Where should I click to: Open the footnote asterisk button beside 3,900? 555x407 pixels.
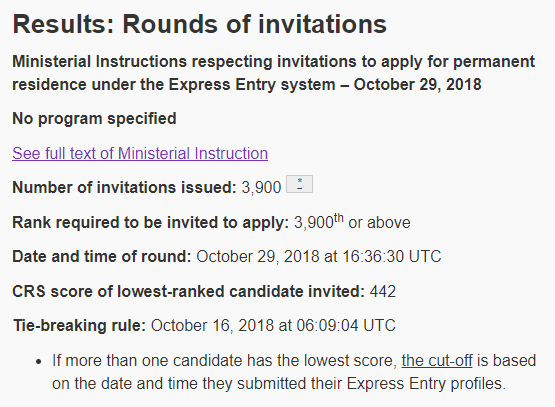tap(299, 184)
